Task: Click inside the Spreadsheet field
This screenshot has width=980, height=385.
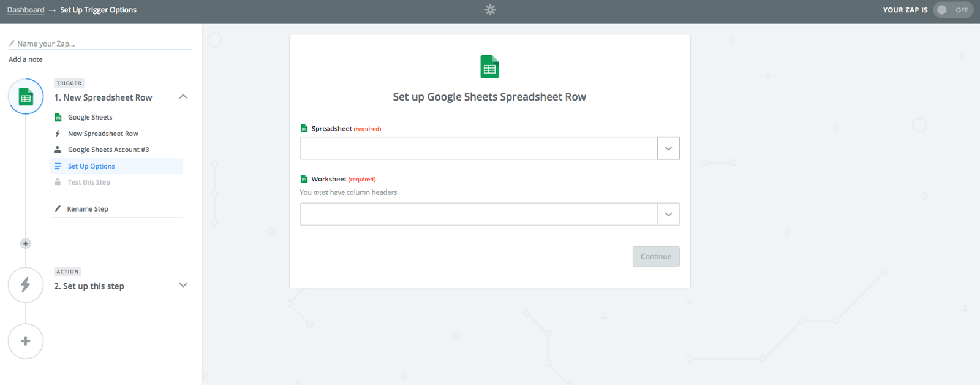Action: (478, 148)
